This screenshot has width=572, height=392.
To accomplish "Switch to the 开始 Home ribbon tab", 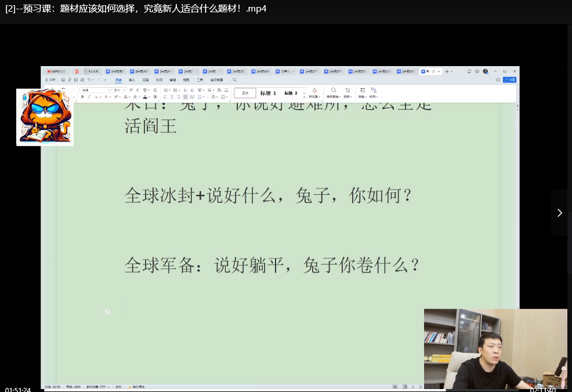I will [118, 80].
